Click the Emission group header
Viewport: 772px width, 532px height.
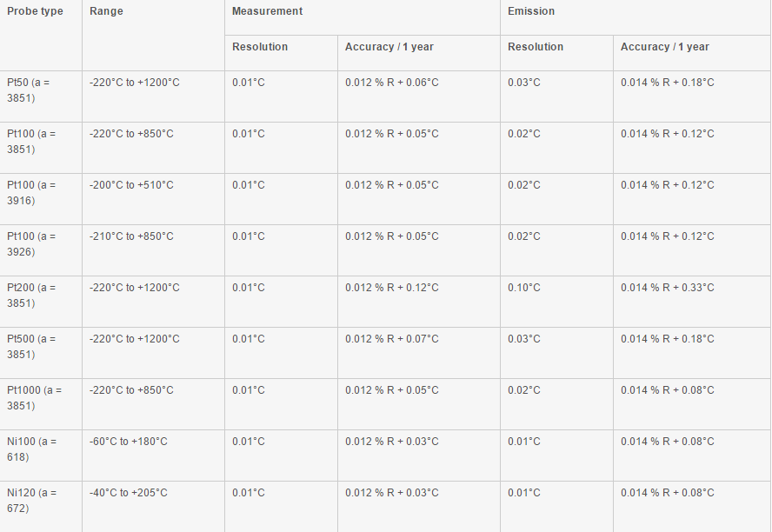click(x=531, y=11)
